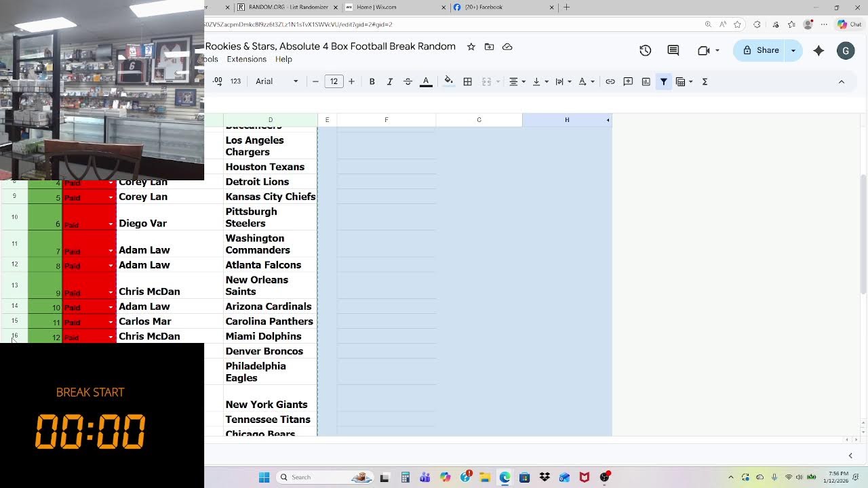Select the Denver Broncos cell
The height and width of the screenshot is (488, 868).
(271, 351)
